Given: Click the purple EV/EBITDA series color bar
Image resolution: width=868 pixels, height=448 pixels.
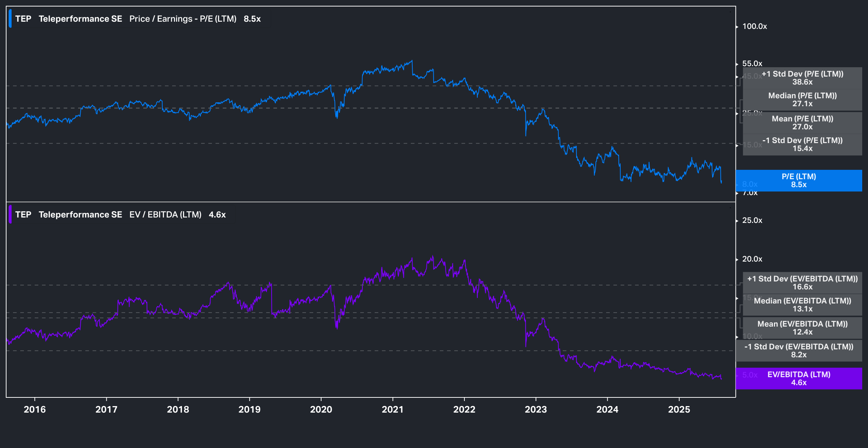Looking at the screenshot, I should point(10,215).
